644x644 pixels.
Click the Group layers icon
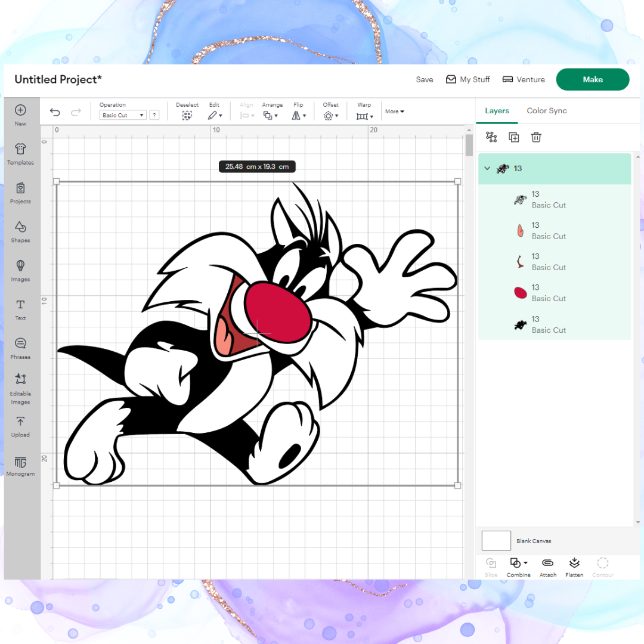tap(491, 137)
